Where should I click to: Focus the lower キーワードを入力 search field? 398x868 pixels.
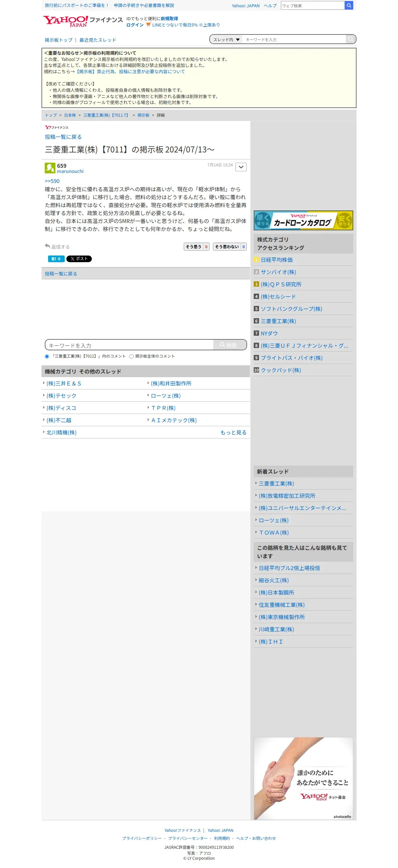[129, 345]
